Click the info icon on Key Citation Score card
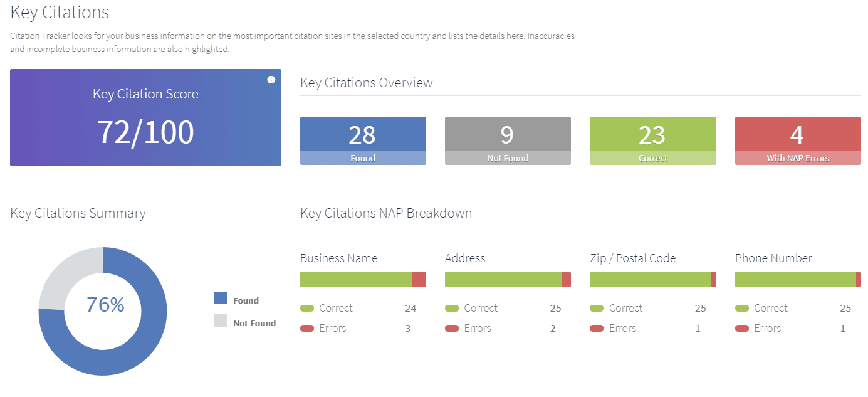Image resolution: width=868 pixels, height=397 pixels. click(271, 80)
